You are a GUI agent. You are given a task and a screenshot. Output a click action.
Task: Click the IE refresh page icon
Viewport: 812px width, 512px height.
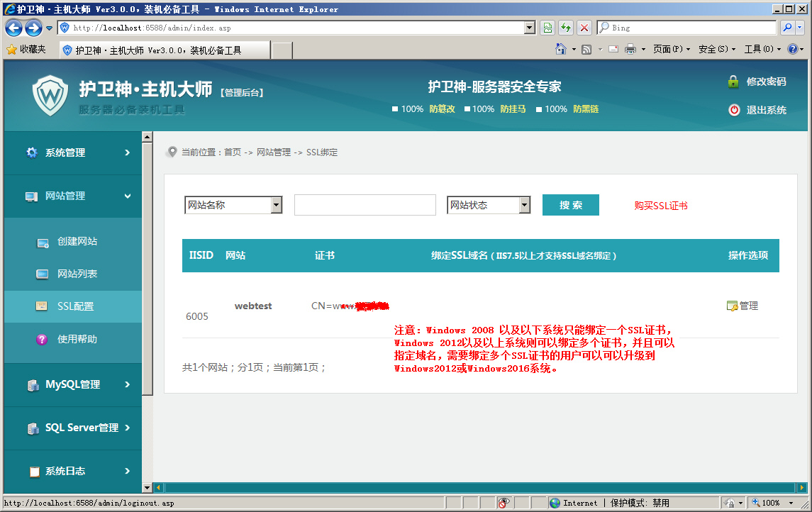click(x=566, y=28)
